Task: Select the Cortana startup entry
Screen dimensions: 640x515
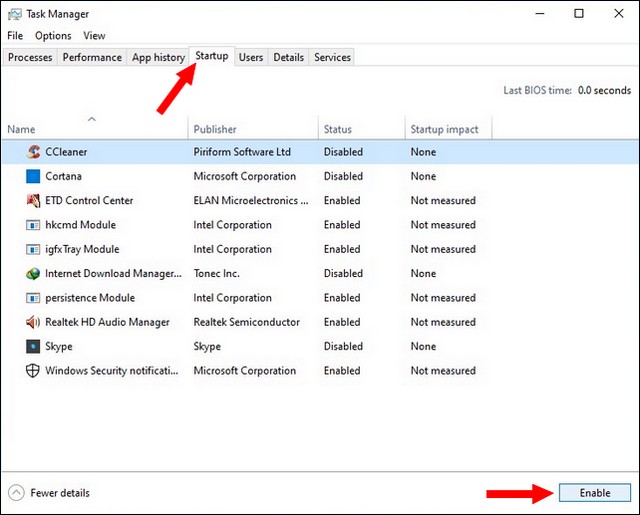Action: click(63, 176)
